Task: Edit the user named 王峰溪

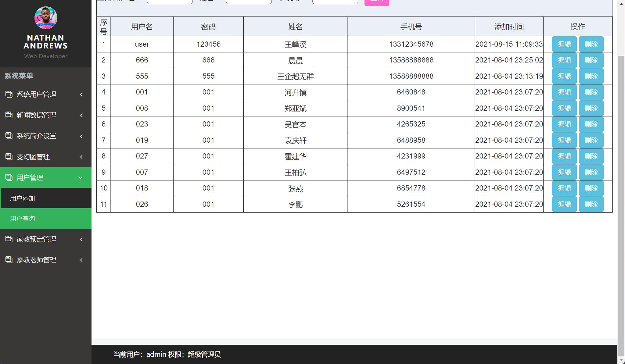Action: (x=564, y=44)
